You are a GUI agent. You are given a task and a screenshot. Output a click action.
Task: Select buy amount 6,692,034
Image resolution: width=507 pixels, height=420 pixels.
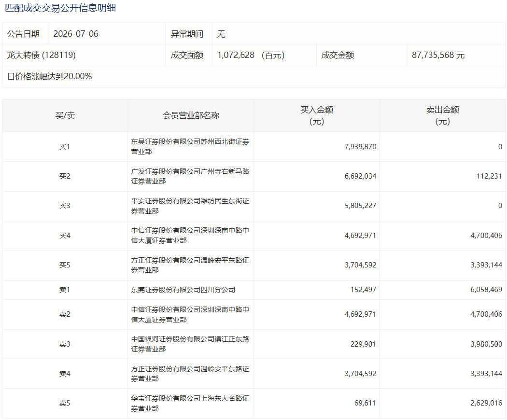point(361,176)
